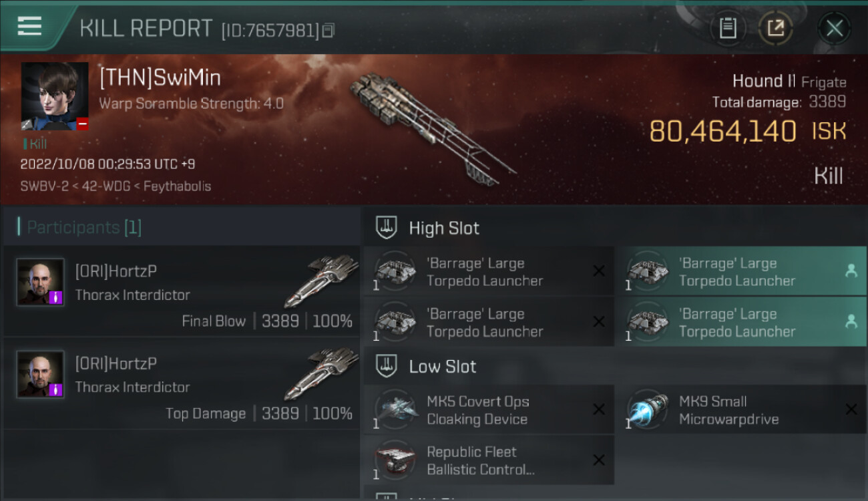Image resolution: width=868 pixels, height=501 pixels.
Task: Select Republic Fleet Ballistic Control item
Action: pyautogui.click(x=489, y=460)
